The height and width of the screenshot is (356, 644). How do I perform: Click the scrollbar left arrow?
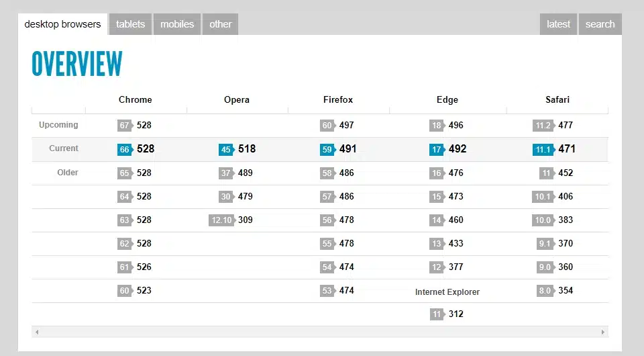(37, 332)
